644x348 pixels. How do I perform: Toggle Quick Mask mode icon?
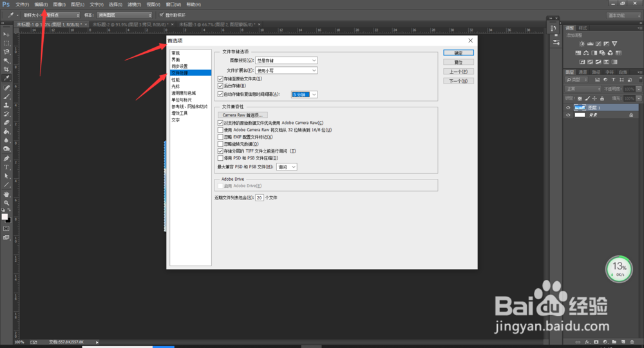click(6, 228)
